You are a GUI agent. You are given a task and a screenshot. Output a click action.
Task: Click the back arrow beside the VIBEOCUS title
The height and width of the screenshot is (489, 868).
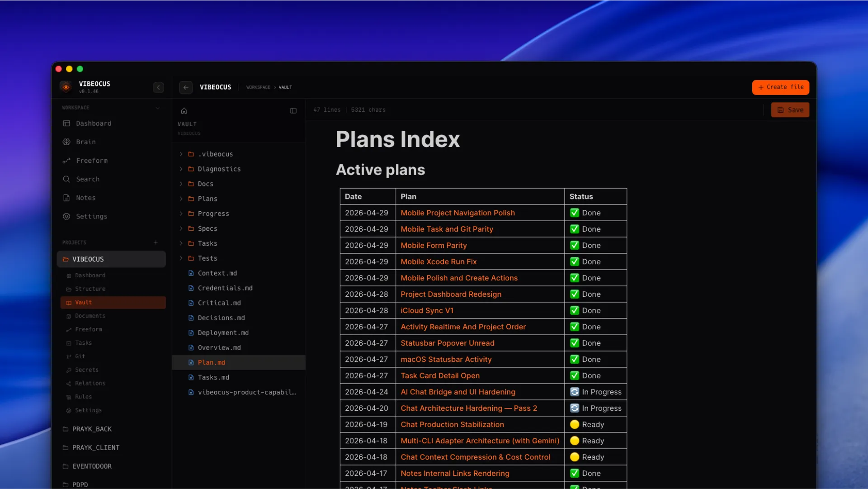(186, 87)
